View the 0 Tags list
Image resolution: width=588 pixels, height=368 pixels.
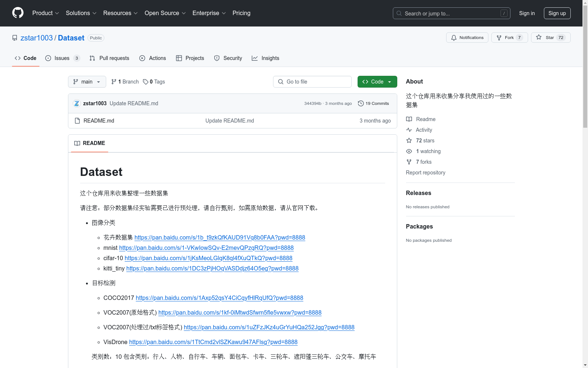(x=154, y=82)
